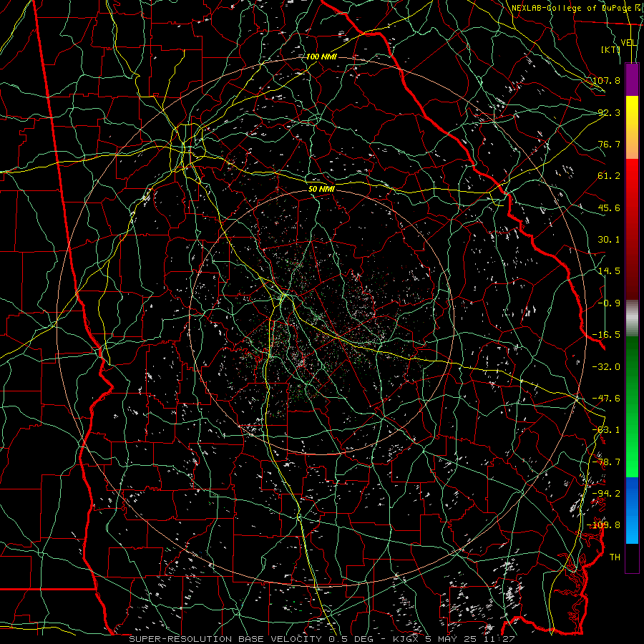Pick the yellow-orange segment of the color bar
Viewport: 644px width, 644px height.
tap(632, 127)
